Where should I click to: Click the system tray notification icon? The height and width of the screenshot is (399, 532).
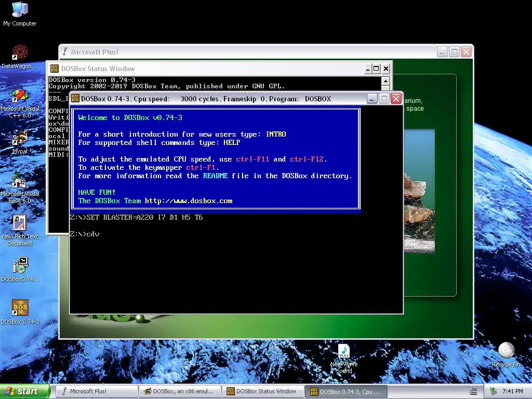pos(493,391)
